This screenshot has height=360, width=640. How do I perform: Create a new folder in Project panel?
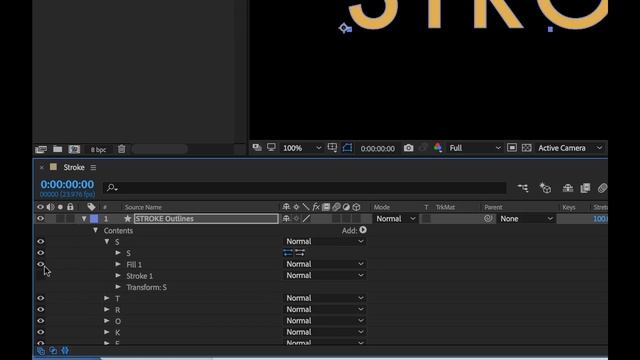click(58, 149)
